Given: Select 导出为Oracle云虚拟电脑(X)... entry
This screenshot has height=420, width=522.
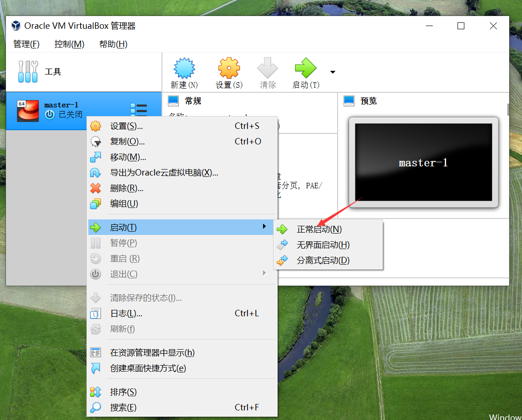Looking at the screenshot, I should tap(182, 173).
